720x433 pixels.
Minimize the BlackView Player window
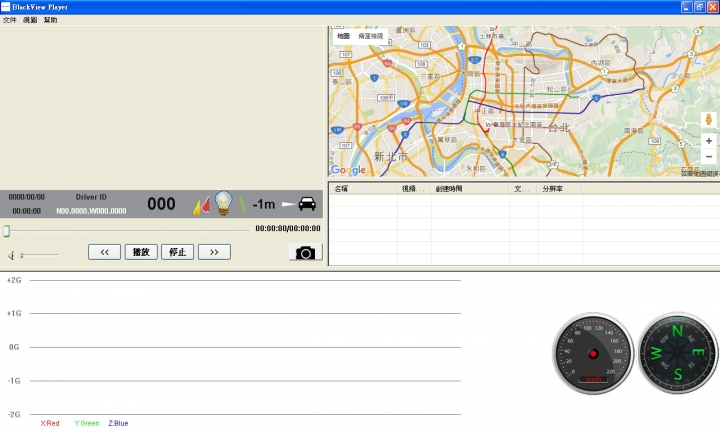tap(686, 7)
